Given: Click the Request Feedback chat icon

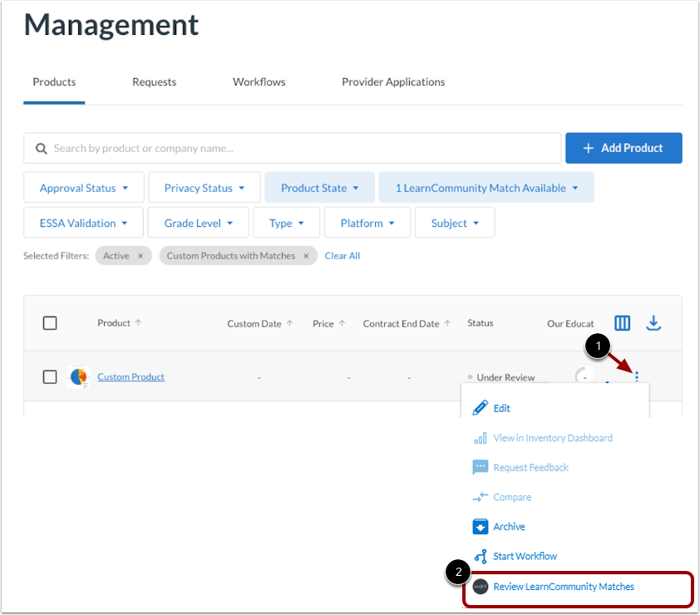Looking at the screenshot, I should coord(481,467).
